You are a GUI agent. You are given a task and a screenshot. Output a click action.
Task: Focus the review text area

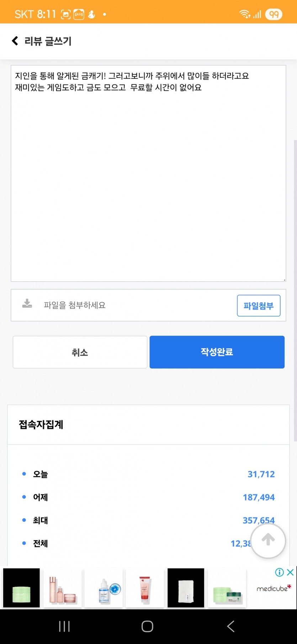tap(148, 173)
